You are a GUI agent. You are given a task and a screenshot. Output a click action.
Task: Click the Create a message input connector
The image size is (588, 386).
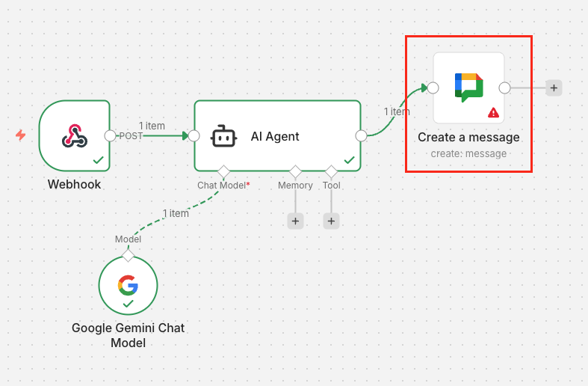coord(433,88)
